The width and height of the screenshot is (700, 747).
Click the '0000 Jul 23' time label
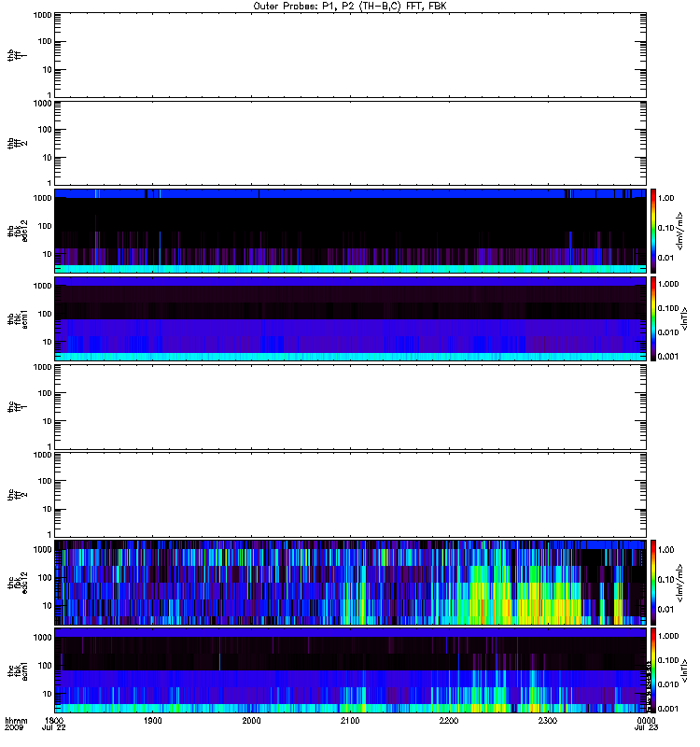(646, 725)
